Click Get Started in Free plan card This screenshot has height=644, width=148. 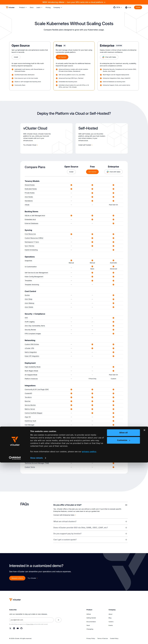pyautogui.click(x=62, y=57)
